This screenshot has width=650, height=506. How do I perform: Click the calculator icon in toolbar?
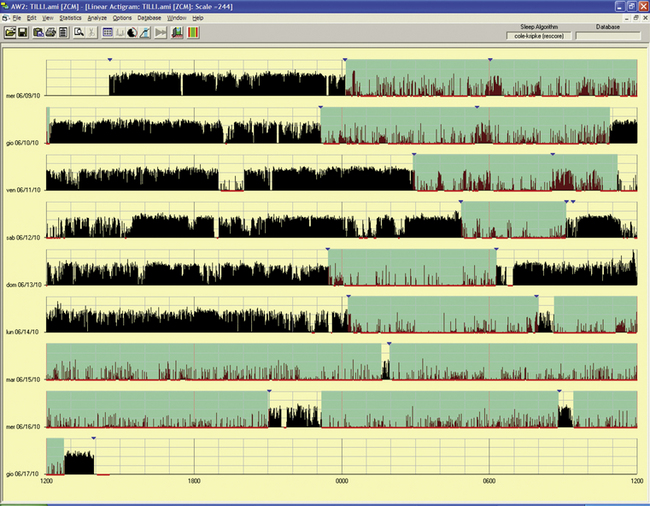(x=63, y=32)
